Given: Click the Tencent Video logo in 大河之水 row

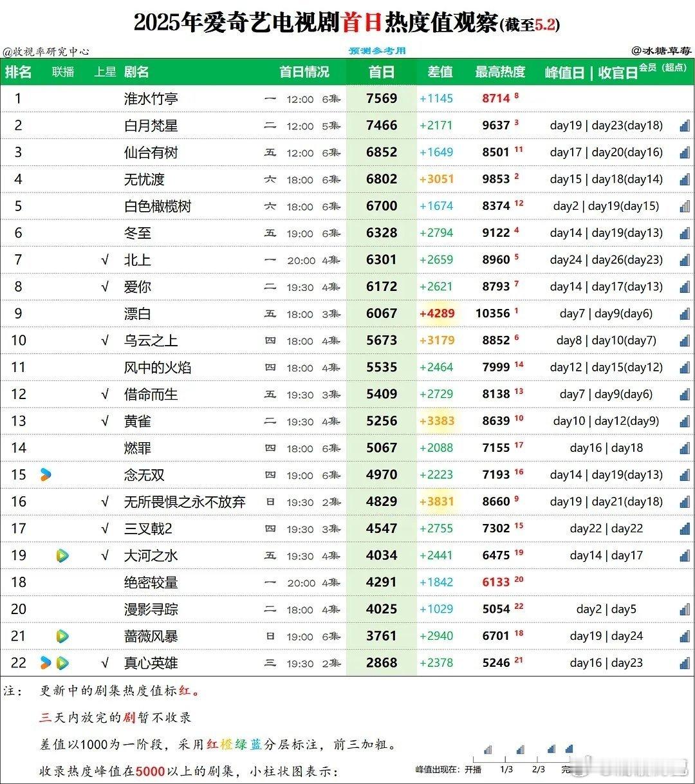Looking at the screenshot, I should (x=62, y=555).
